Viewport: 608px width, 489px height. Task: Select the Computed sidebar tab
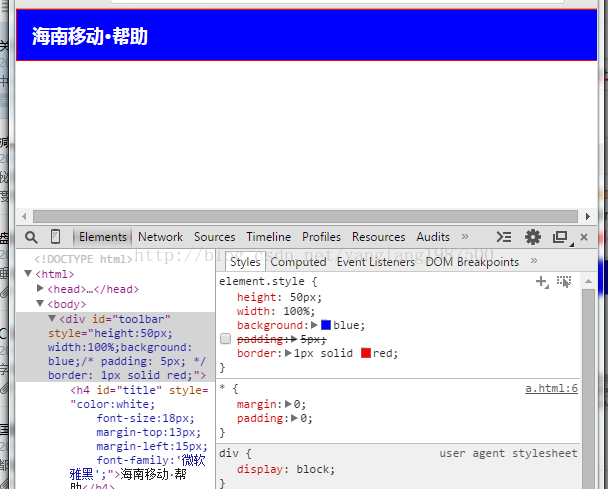(x=298, y=262)
